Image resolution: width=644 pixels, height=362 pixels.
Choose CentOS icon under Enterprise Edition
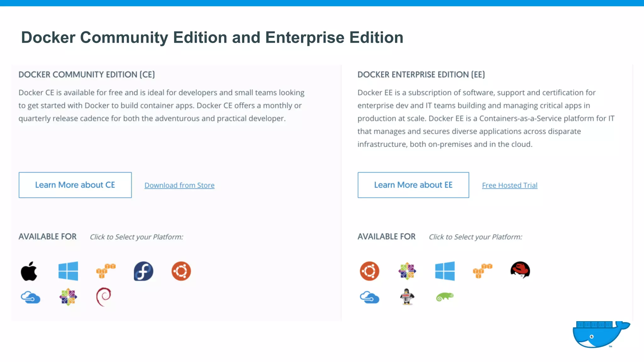coord(407,271)
